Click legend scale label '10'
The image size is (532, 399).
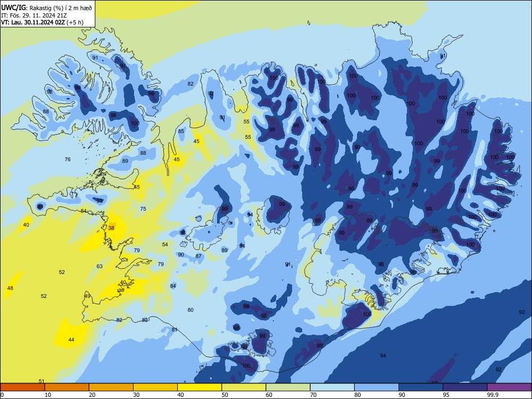[48, 395]
